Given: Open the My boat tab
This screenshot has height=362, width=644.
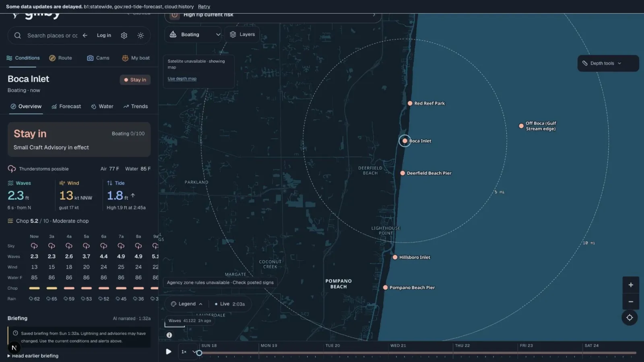Looking at the screenshot, I should click(136, 58).
